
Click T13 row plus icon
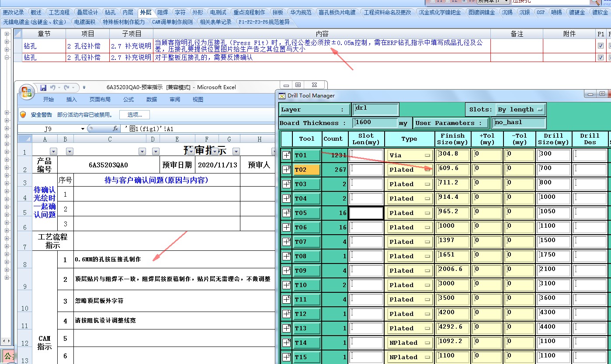pos(286,328)
